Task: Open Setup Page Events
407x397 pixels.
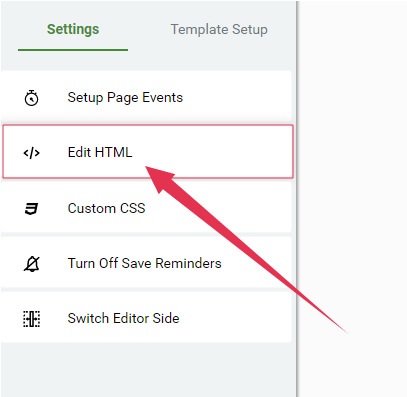Action: coord(146,97)
